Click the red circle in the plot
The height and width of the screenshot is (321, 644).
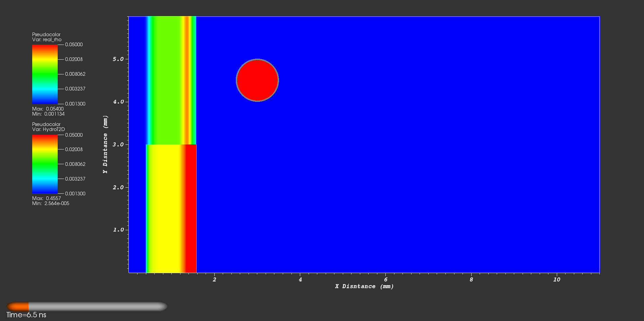click(x=257, y=80)
